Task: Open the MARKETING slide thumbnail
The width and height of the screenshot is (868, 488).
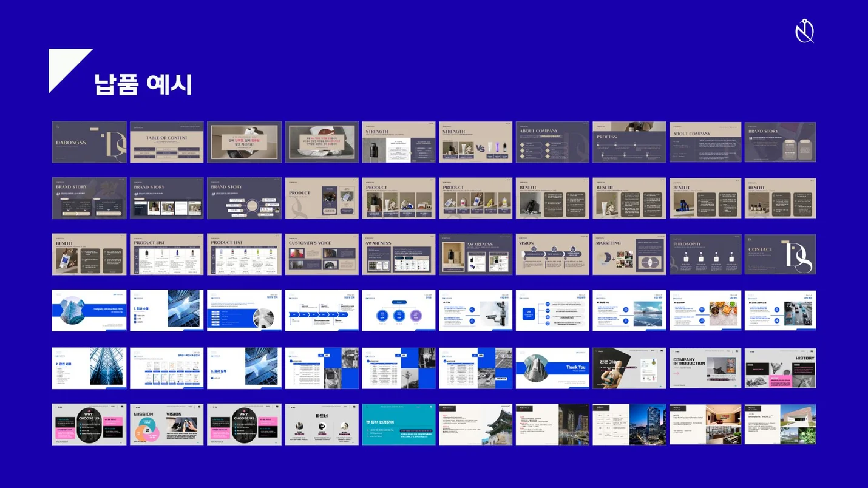Action: [629, 254]
